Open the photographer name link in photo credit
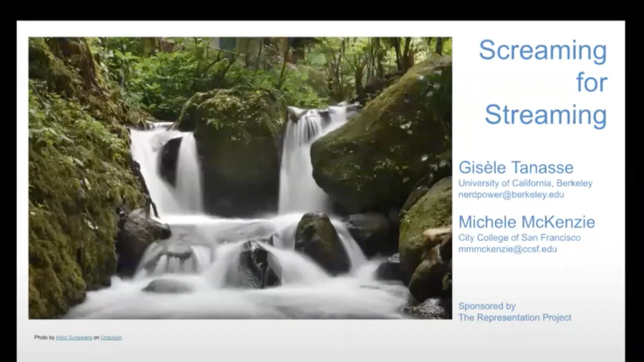644x362 pixels. pos(74,338)
